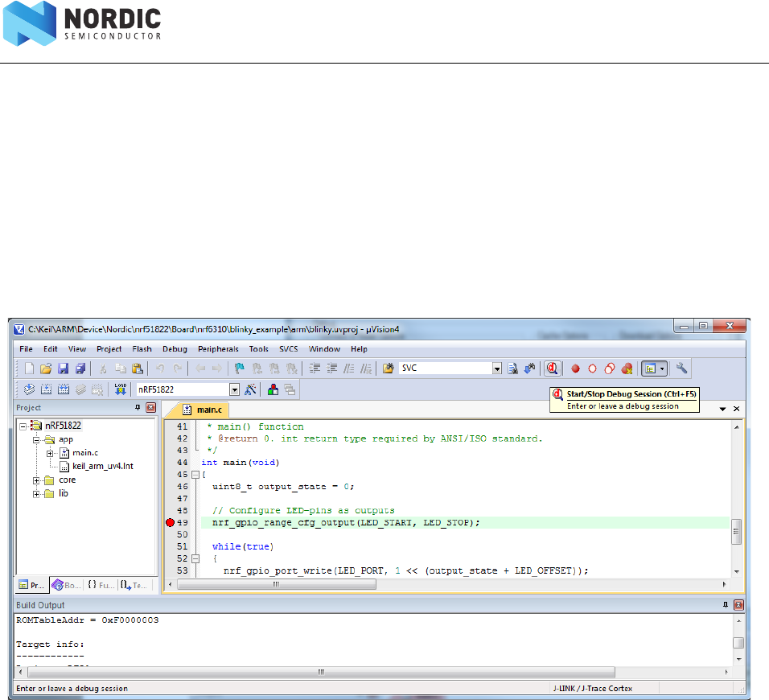Click the Open file folder icon

46,369
